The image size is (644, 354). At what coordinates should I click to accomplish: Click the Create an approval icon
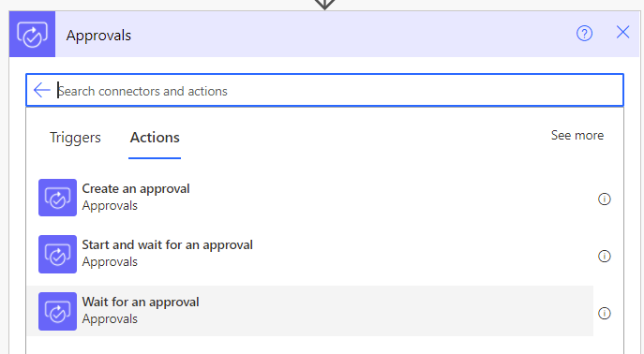(57, 198)
